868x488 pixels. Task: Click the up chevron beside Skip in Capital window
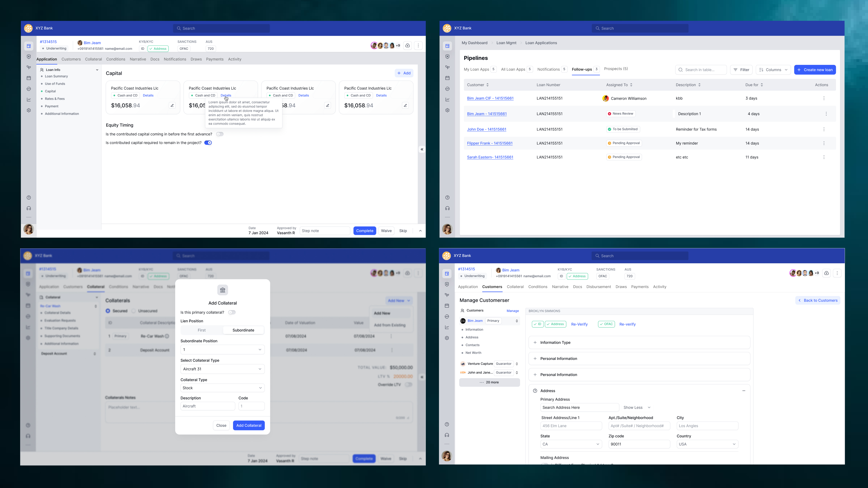tap(420, 231)
